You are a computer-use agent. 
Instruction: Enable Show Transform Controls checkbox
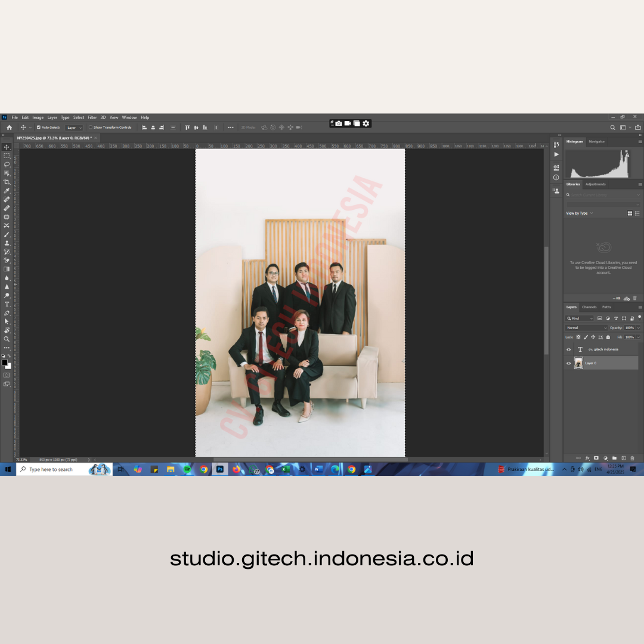click(x=91, y=128)
